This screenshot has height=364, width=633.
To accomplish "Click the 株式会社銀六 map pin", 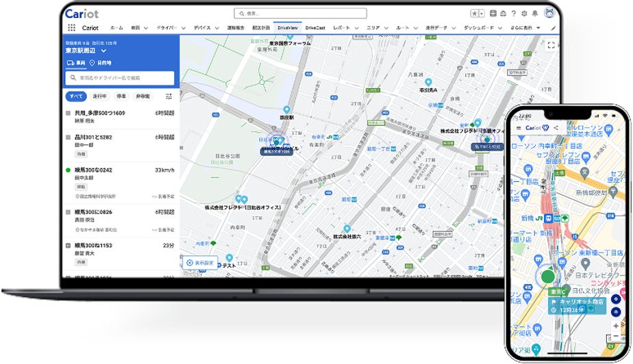I will point(347,229).
